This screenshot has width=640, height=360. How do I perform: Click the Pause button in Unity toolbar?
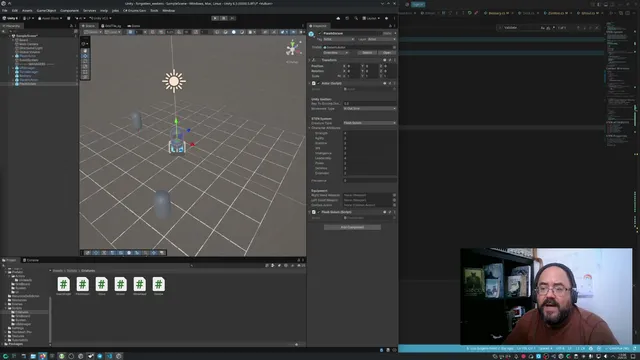point(224,18)
